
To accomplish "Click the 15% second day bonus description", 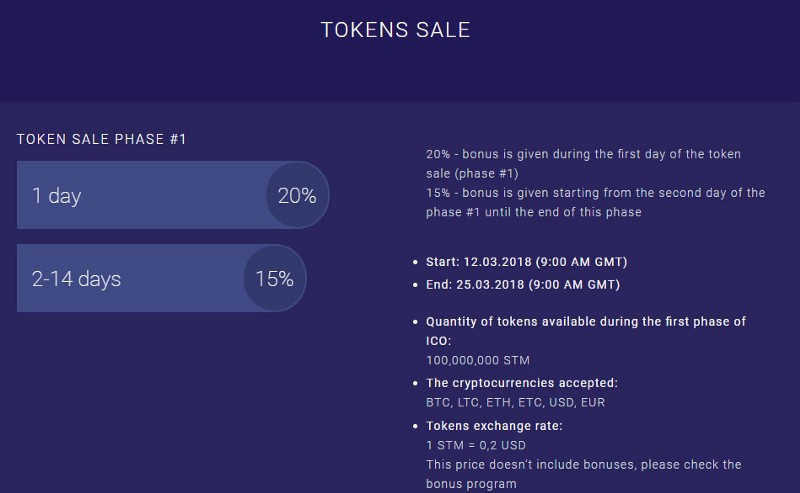I will (595, 202).
